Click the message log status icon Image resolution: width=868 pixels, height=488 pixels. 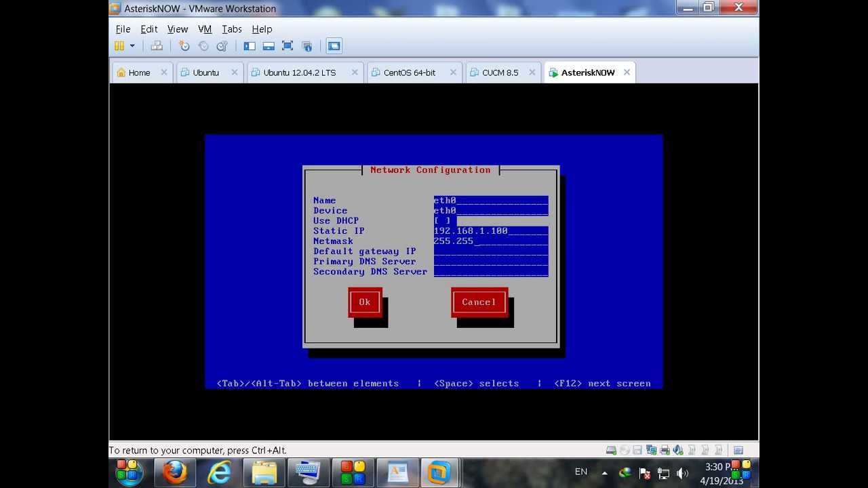pyautogui.click(x=738, y=450)
